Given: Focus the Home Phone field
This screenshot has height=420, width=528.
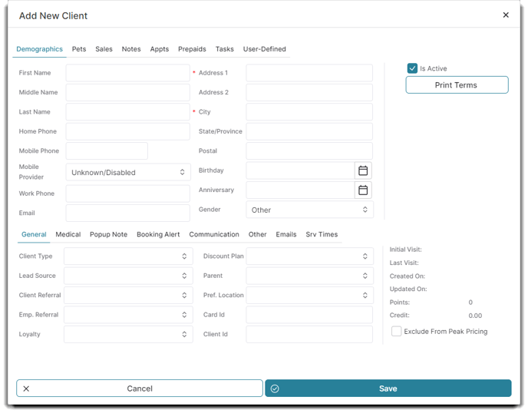Looking at the screenshot, I should 128,131.
